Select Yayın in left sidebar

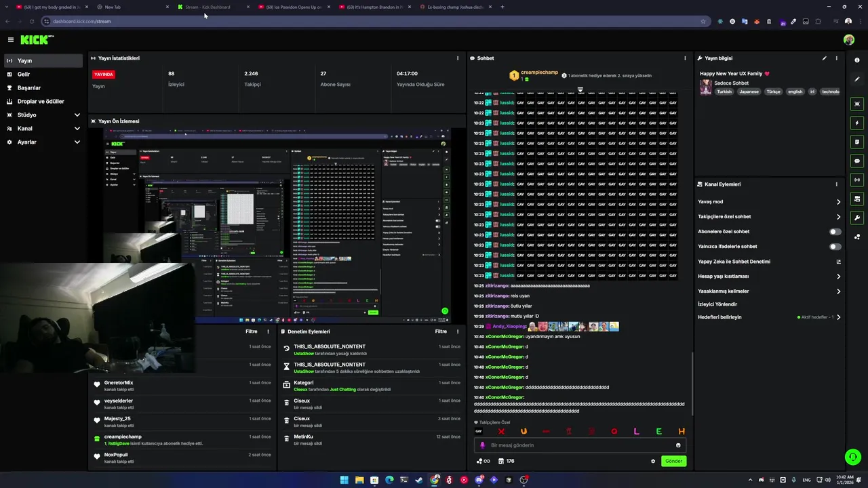43,61
